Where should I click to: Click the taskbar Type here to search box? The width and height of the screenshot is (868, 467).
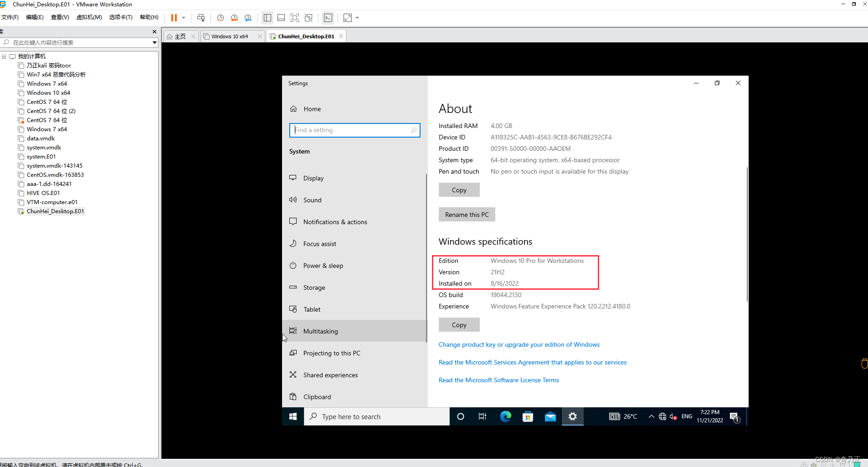pos(377,416)
